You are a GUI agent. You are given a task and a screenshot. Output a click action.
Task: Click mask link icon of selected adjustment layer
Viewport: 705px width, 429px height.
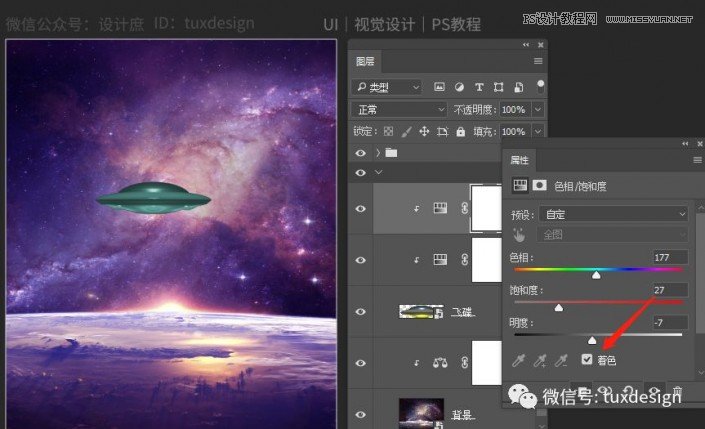pyautogui.click(x=464, y=208)
